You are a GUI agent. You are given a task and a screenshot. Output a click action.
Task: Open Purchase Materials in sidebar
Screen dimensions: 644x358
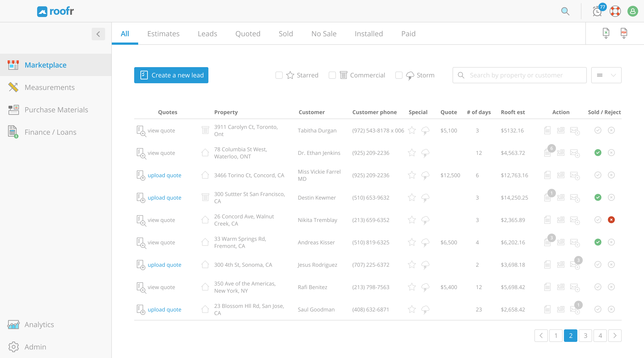56,110
